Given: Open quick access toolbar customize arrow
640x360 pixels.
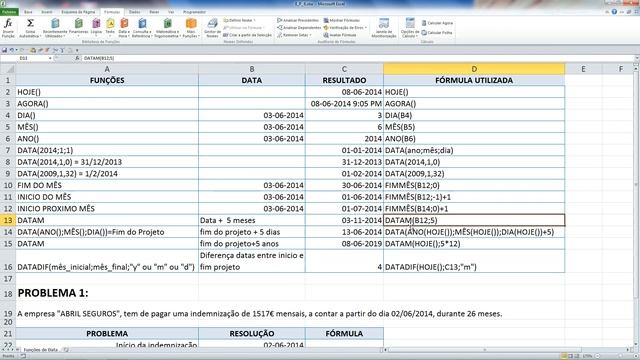Looking at the screenshot, I should click(x=77, y=50).
